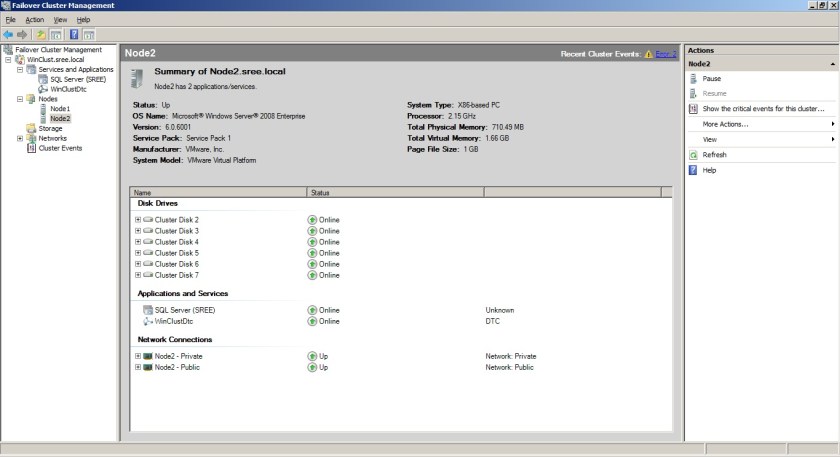
Task: Click the SQL Server (SREE) application icon in list
Action: pos(147,310)
